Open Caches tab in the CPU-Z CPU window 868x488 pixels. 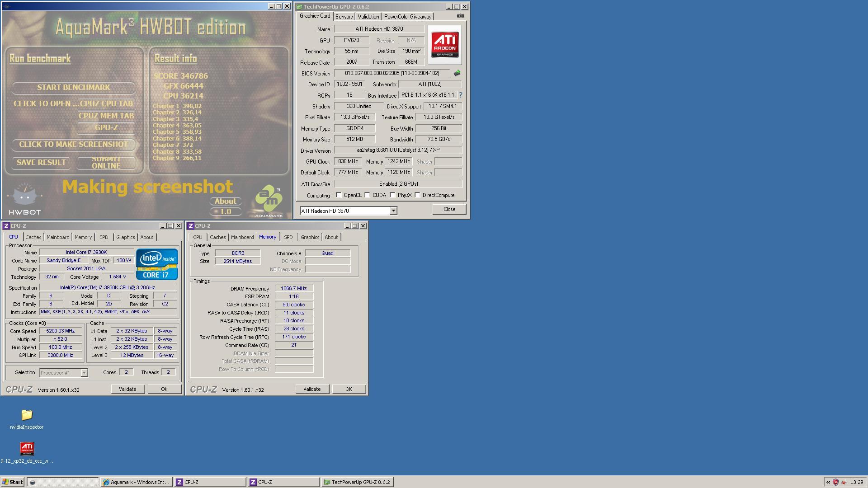(x=33, y=237)
